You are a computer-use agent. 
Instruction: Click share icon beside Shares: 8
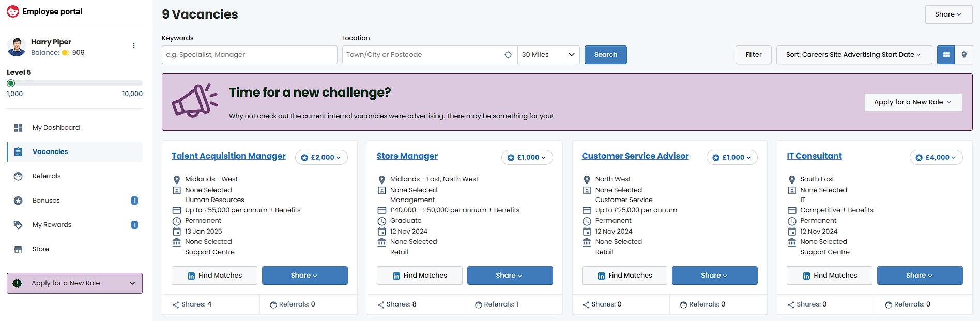381,305
